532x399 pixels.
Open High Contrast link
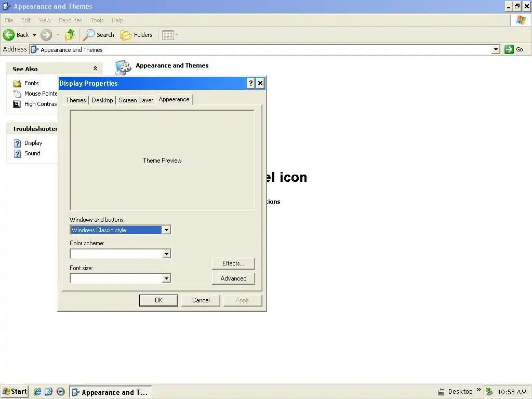pos(41,104)
